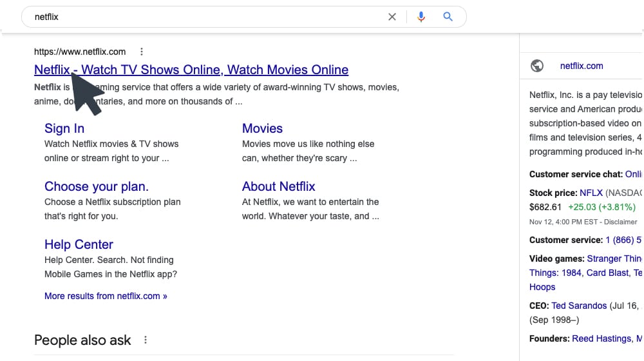The image size is (644, 361).
Task: Clear the search box with X icon
Action: coord(392,17)
